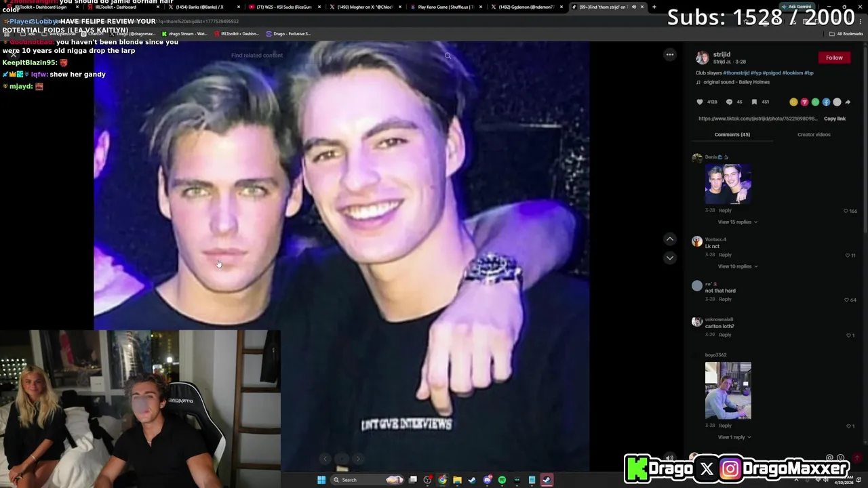The width and height of the screenshot is (868, 488).
Task: Open File Explorer from the taskbar
Action: (x=457, y=480)
